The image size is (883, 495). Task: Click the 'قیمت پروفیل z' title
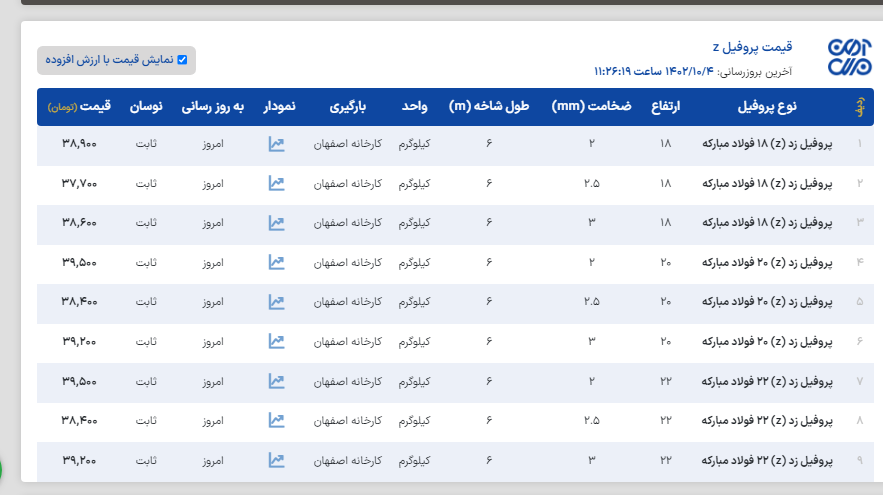click(x=752, y=47)
